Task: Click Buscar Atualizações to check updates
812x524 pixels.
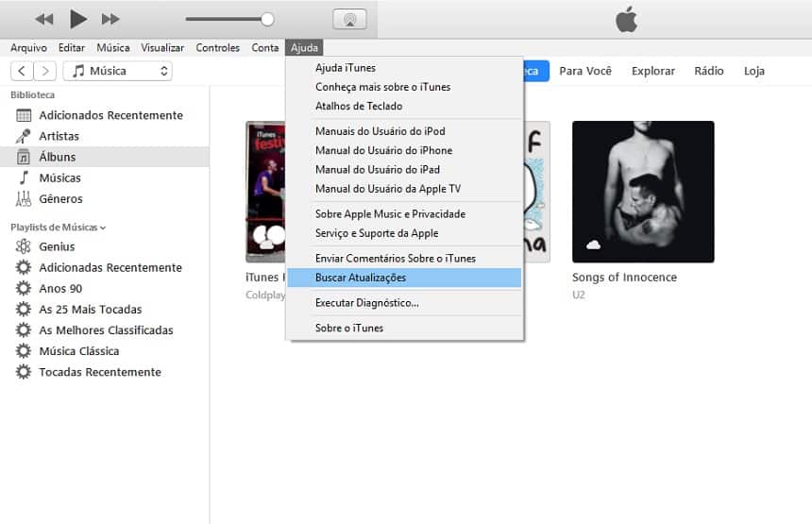Action: [404, 278]
